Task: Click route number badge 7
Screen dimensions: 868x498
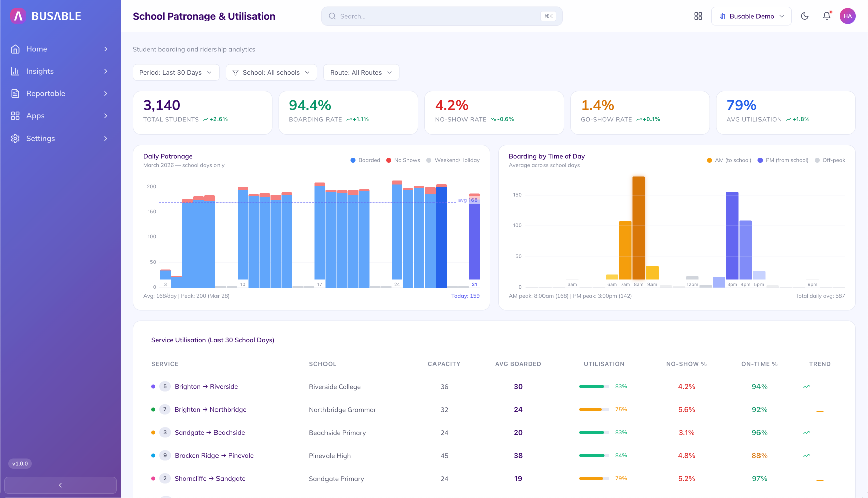Action: click(x=165, y=410)
